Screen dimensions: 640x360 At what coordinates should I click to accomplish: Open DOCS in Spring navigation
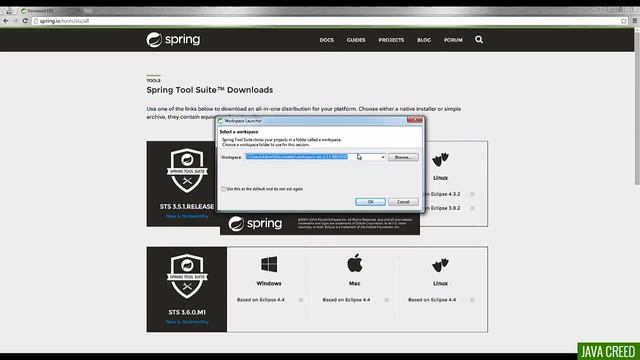point(327,40)
